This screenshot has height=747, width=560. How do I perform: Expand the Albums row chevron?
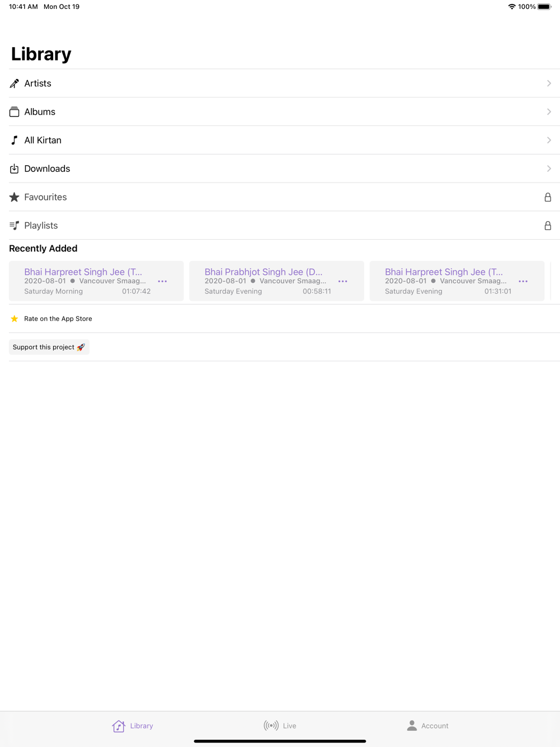coord(549,112)
